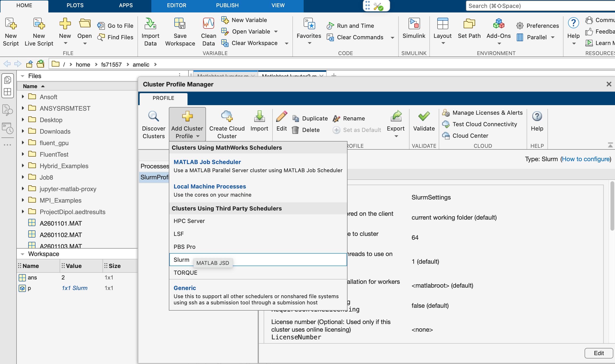
Task: Sort files by Name column
Action: (30, 86)
